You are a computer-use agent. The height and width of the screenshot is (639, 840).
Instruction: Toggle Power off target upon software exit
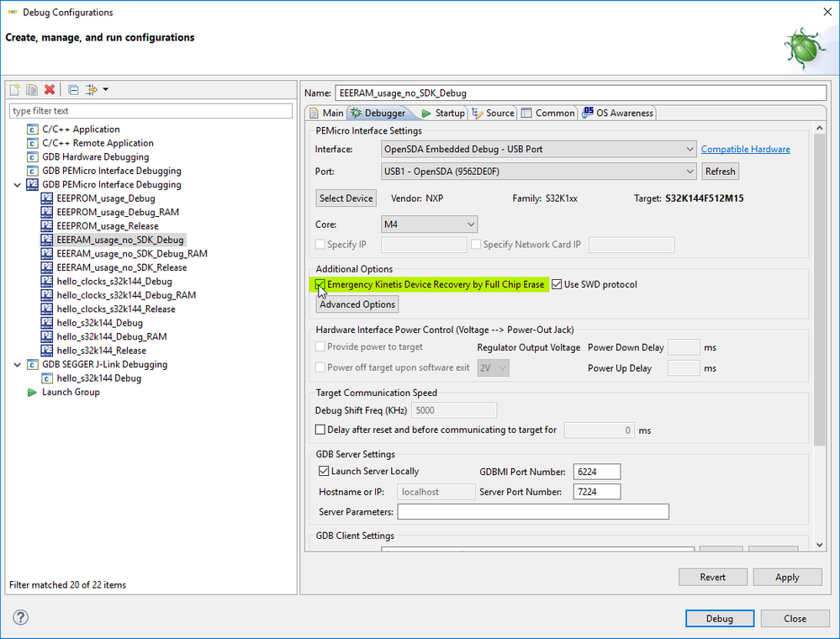(x=320, y=367)
